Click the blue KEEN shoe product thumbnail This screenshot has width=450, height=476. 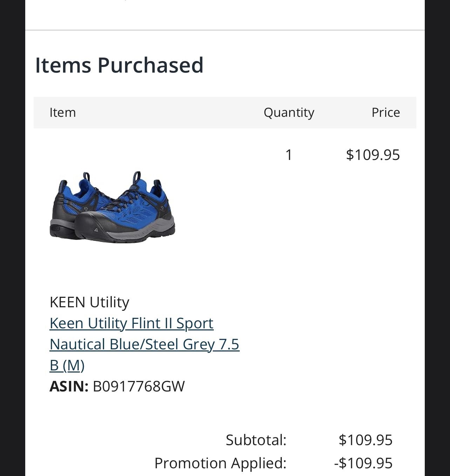[x=112, y=207]
